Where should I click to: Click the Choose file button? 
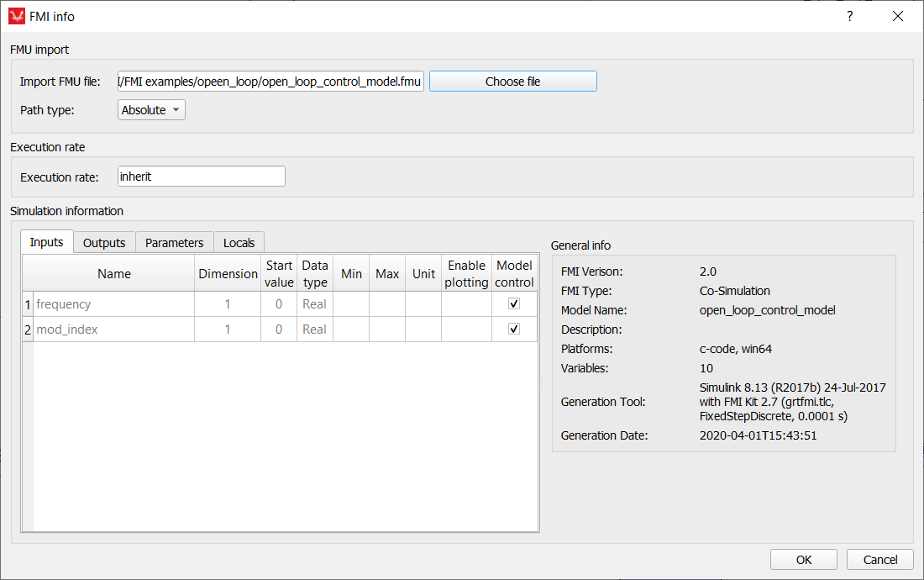(x=512, y=82)
